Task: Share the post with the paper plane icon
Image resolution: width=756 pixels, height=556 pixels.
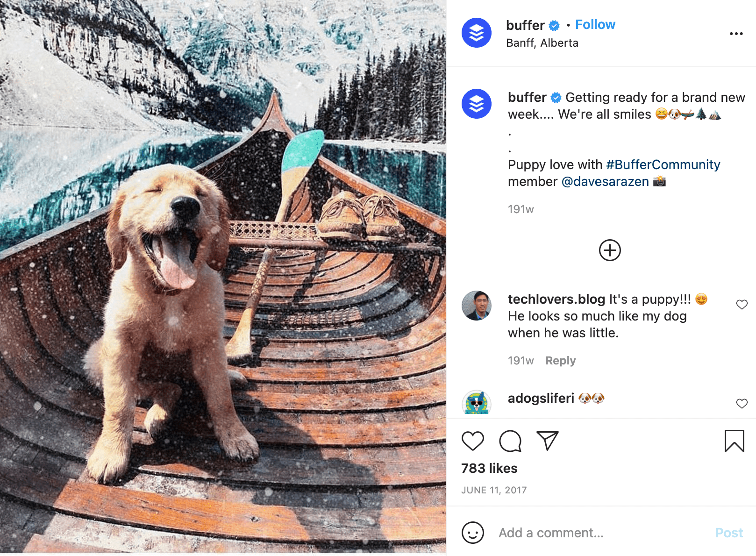Action: click(x=548, y=441)
